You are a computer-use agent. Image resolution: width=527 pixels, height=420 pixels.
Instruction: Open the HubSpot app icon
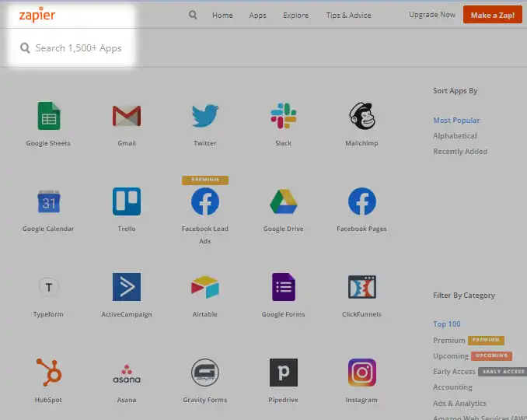49,373
